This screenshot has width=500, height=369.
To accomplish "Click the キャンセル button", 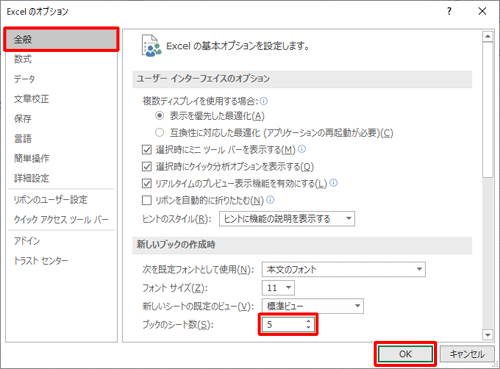I will pos(467,354).
